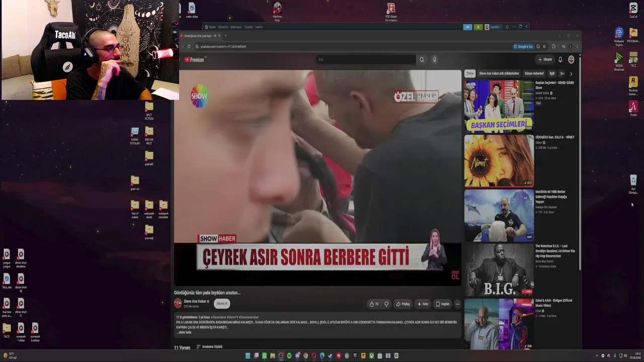Open the Yardım menu in Steam
Viewport: 644px width, 362px height.
(x=259, y=27)
